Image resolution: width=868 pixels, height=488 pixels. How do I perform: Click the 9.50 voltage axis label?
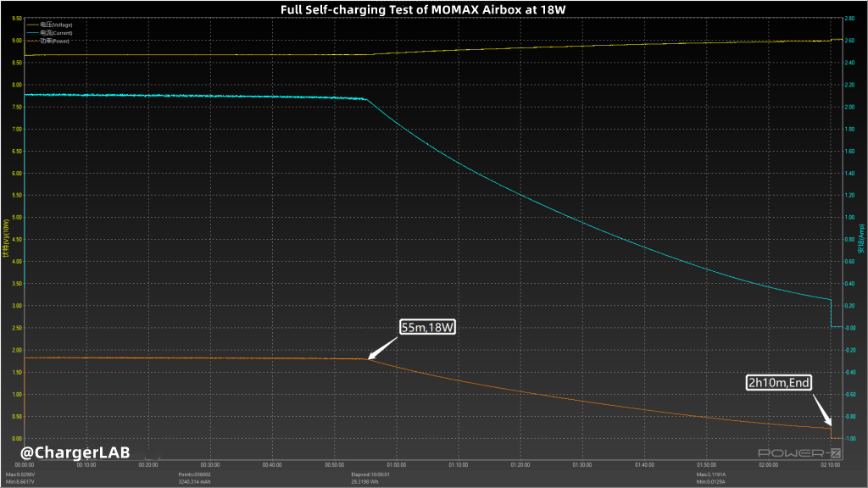pos(17,19)
